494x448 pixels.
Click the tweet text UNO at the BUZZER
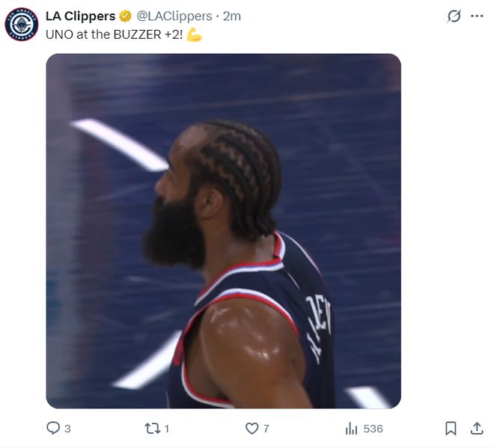[x=114, y=34]
